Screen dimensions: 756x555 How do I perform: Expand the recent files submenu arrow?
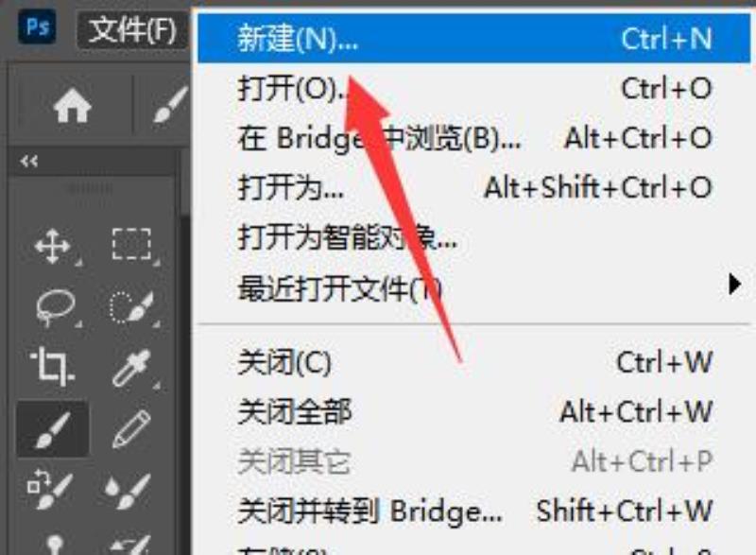(x=734, y=285)
